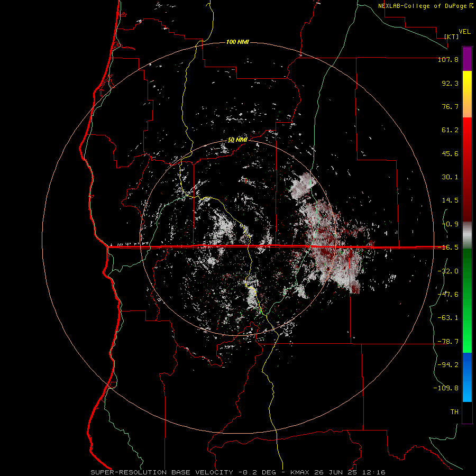Click the 92.3 velocity scale value

[x=450, y=83]
